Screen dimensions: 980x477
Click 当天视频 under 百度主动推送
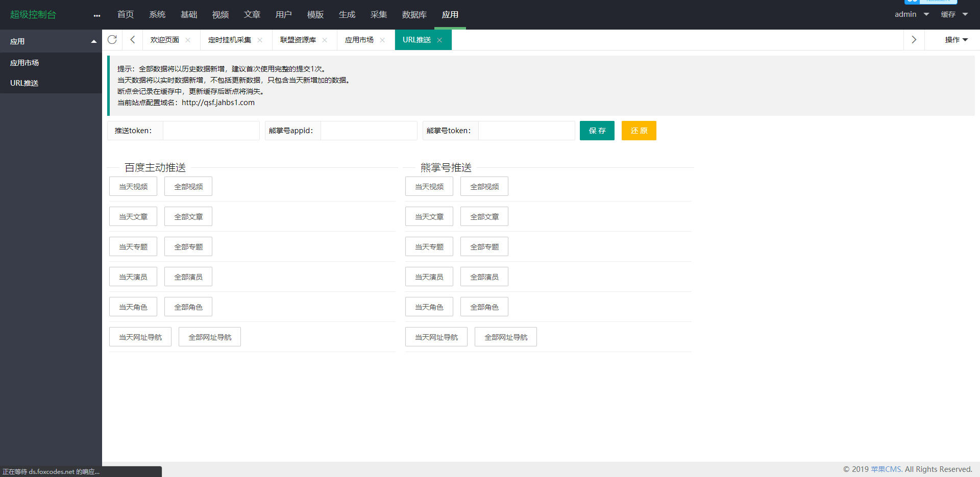(133, 186)
